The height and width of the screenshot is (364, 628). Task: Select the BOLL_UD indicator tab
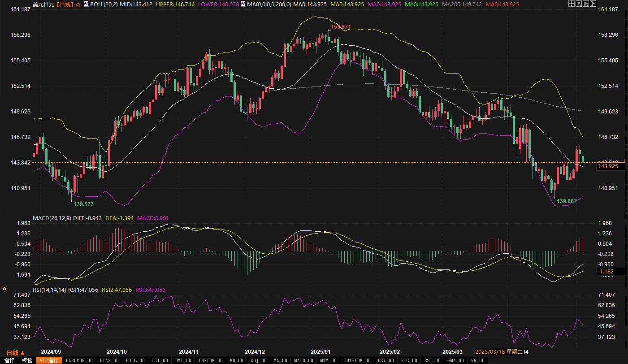(x=135, y=360)
